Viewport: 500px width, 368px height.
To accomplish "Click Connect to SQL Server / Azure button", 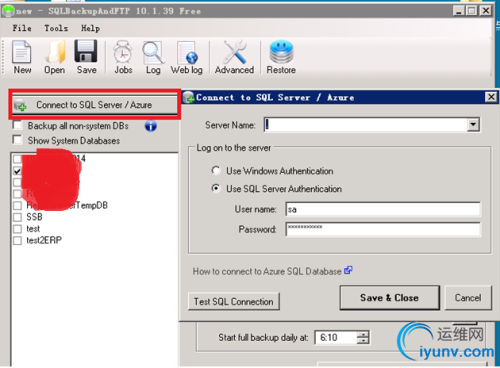I will coord(95,105).
